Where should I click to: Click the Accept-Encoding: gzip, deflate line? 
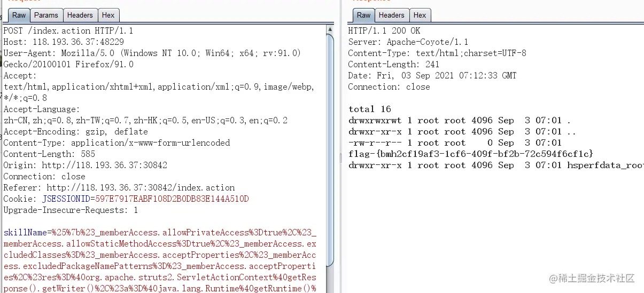pos(75,132)
